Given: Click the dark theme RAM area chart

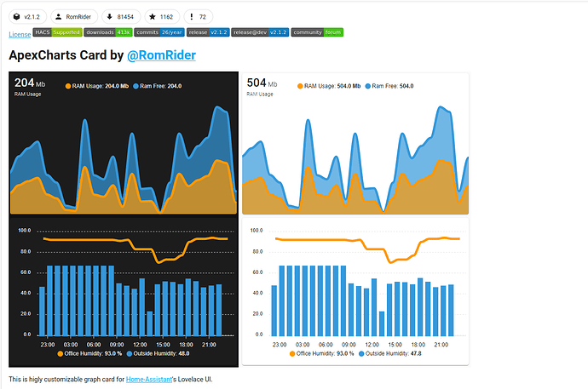Looking at the screenshot, I should (124, 159).
